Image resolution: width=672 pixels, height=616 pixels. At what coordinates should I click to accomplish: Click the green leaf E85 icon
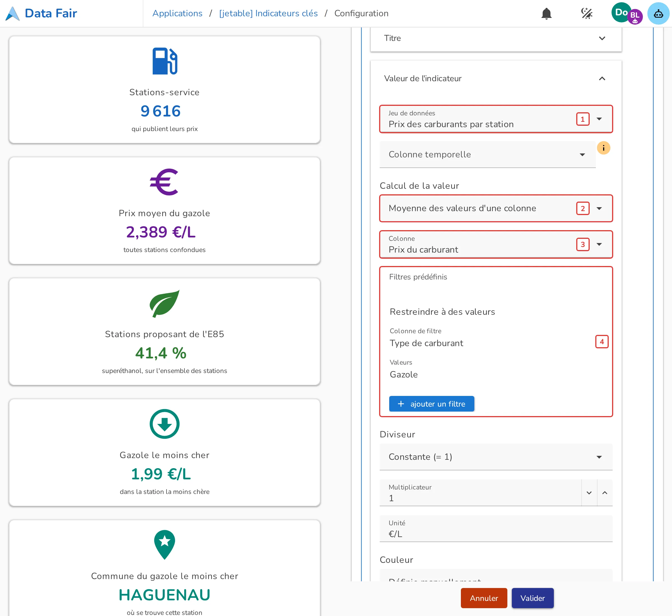point(164,303)
